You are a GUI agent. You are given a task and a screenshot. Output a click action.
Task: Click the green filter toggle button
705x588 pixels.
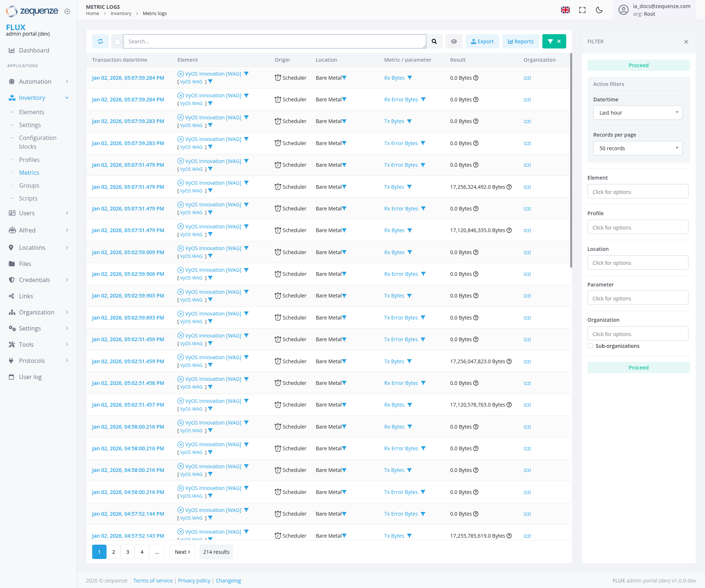click(554, 42)
